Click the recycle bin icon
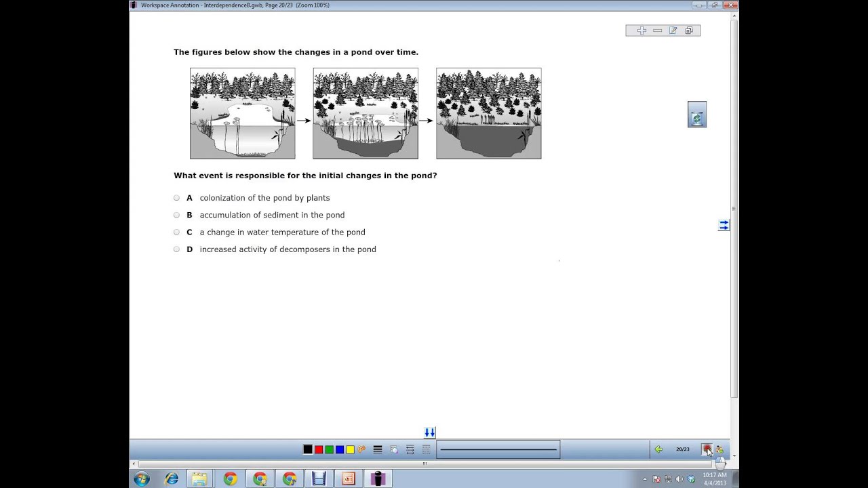This screenshot has width=868, height=488. pos(697,115)
